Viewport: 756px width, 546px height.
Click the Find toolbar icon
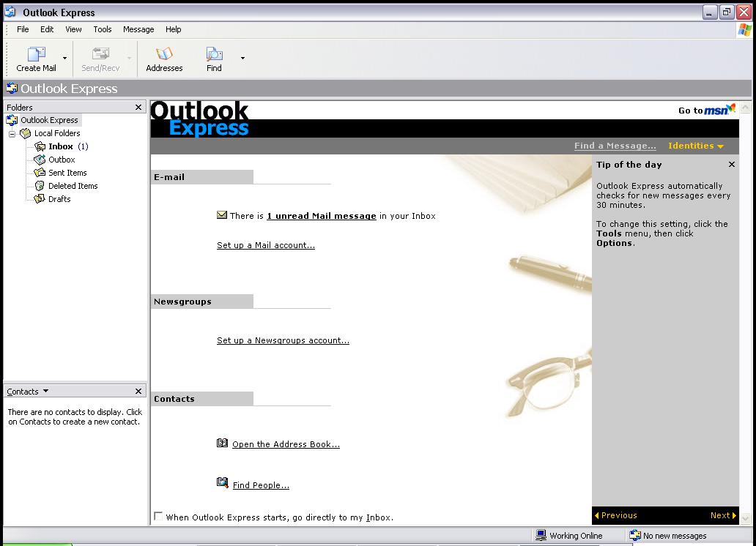tap(214, 53)
